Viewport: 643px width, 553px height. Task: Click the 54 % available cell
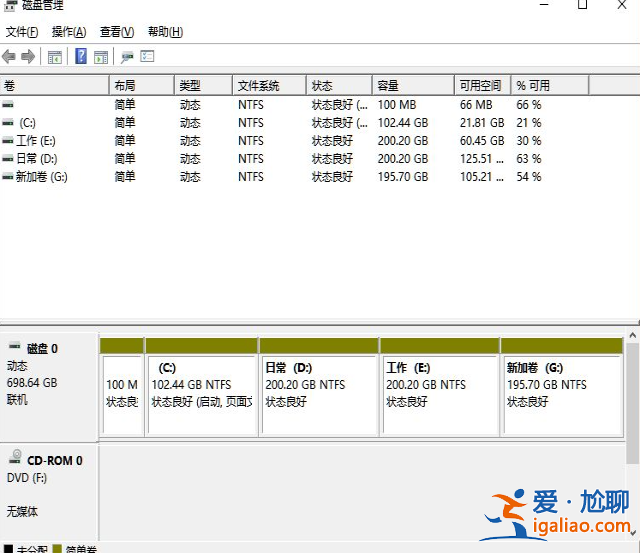coord(529,177)
